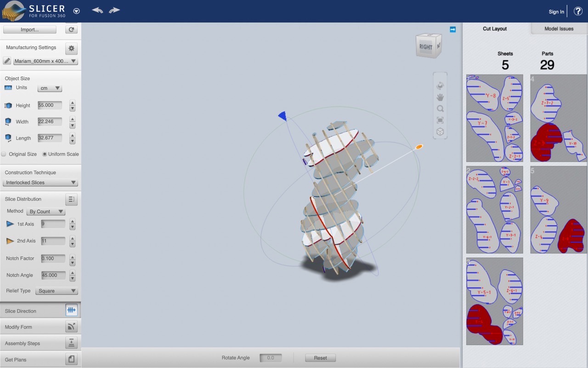Viewport: 588px width, 368px height.
Task: Select the pan hand tool in viewport
Action: click(440, 97)
